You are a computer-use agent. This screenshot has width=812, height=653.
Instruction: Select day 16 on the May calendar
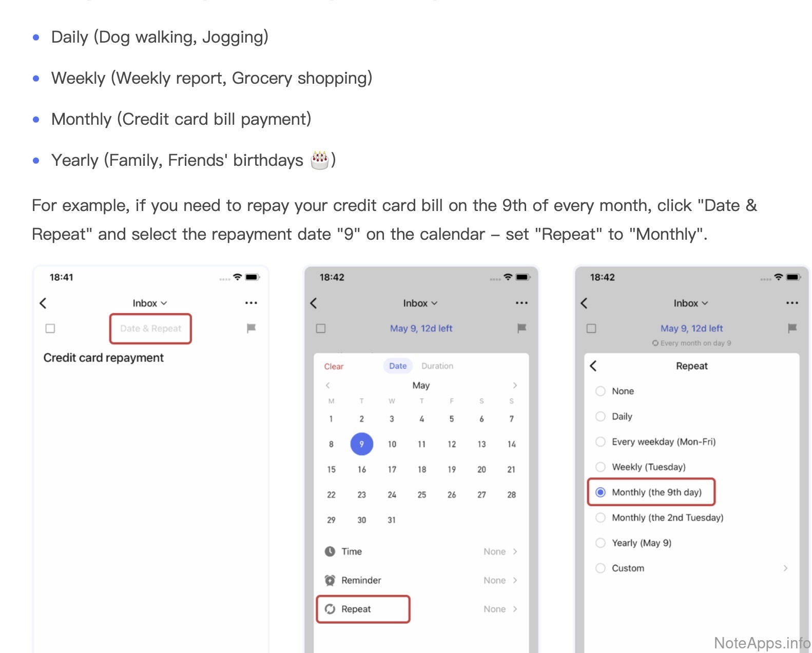pos(362,470)
